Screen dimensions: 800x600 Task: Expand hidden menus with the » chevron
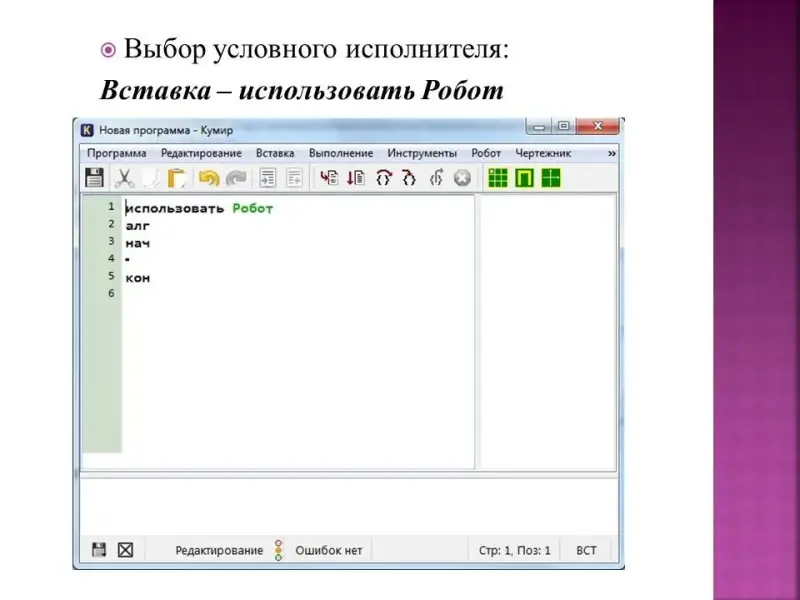click(612, 153)
